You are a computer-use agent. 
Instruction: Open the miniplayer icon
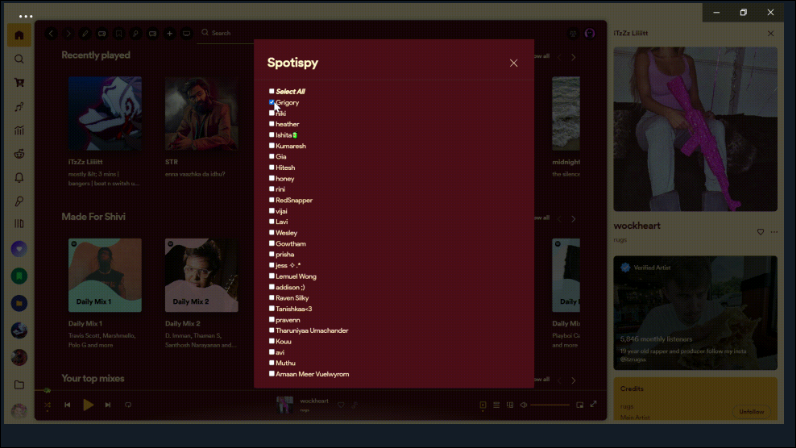[x=580, y=405]
